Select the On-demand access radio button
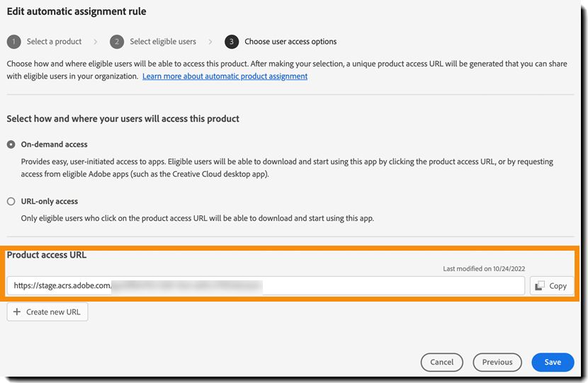This screenshot has height=383, width=588. 11,144
